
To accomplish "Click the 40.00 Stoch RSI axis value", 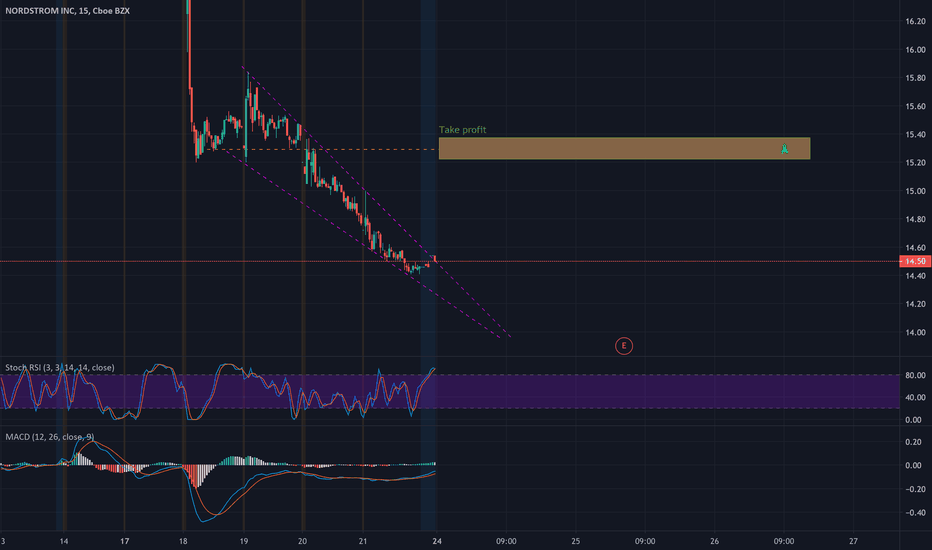I will pyautogui.click(x=915, y=397).
